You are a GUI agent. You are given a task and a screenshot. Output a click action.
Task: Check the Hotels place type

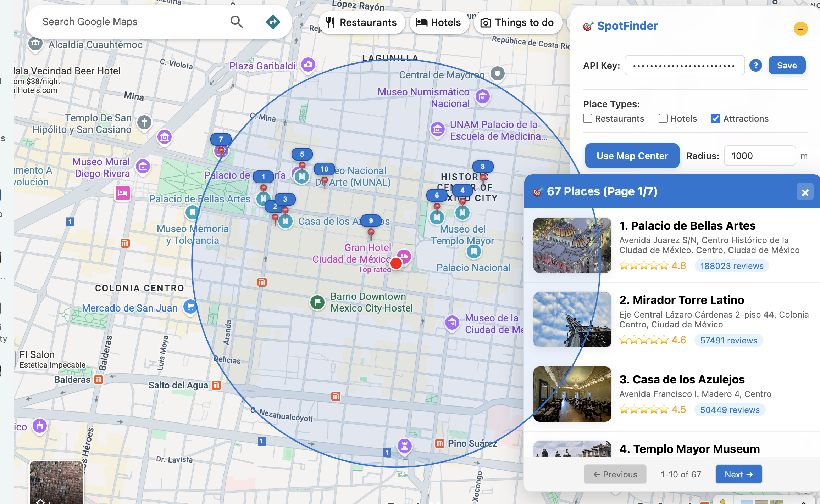(x=663, y=118)
